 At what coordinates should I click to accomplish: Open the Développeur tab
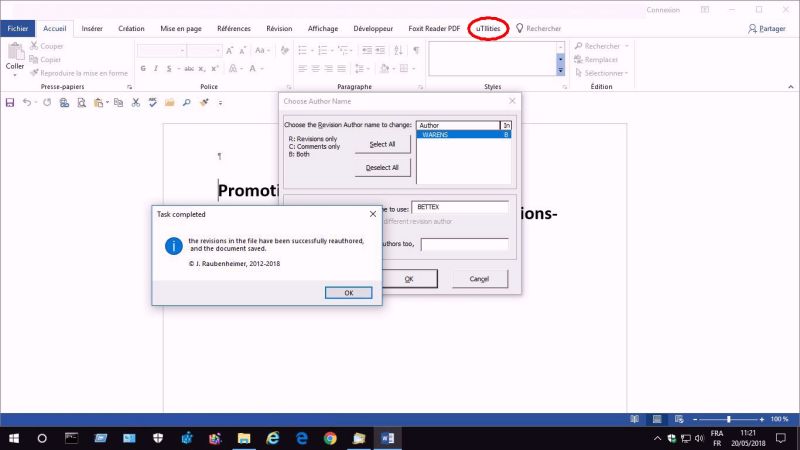tap(373, 29)
